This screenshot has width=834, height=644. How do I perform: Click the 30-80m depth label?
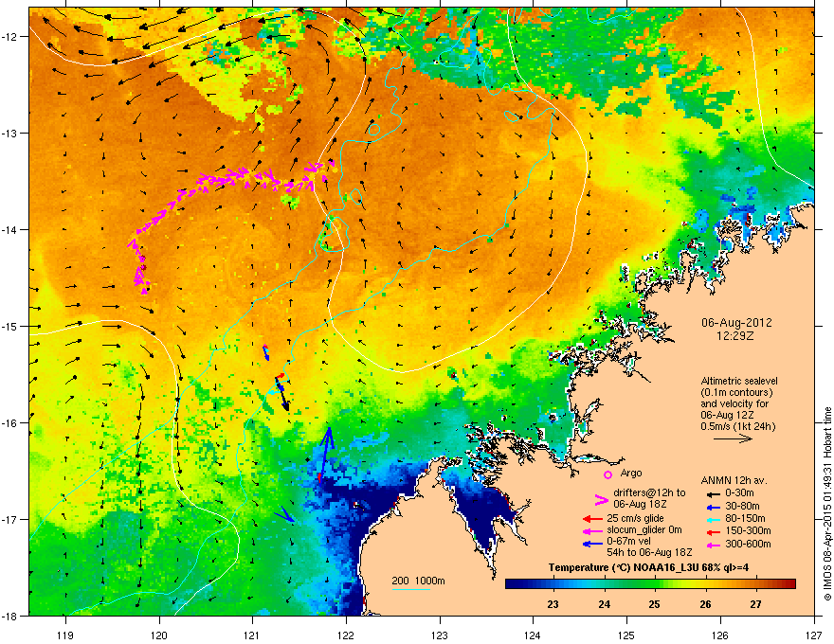click(x=742, y=506)
